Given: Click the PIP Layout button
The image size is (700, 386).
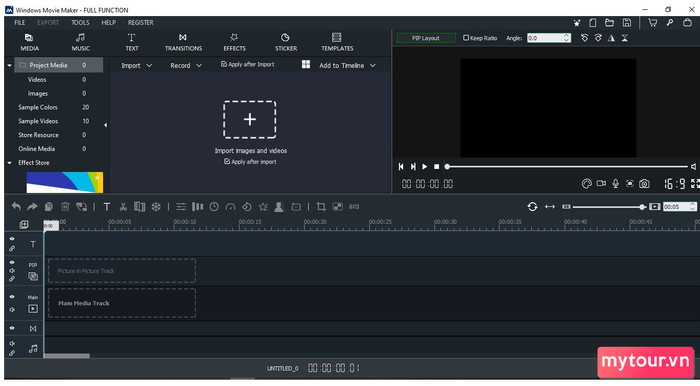Looking at the screenshot, I should (x=426, y=38).
